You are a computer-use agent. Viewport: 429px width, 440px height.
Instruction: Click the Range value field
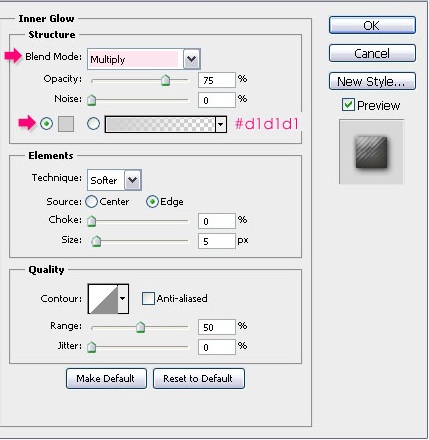point(217,327)
